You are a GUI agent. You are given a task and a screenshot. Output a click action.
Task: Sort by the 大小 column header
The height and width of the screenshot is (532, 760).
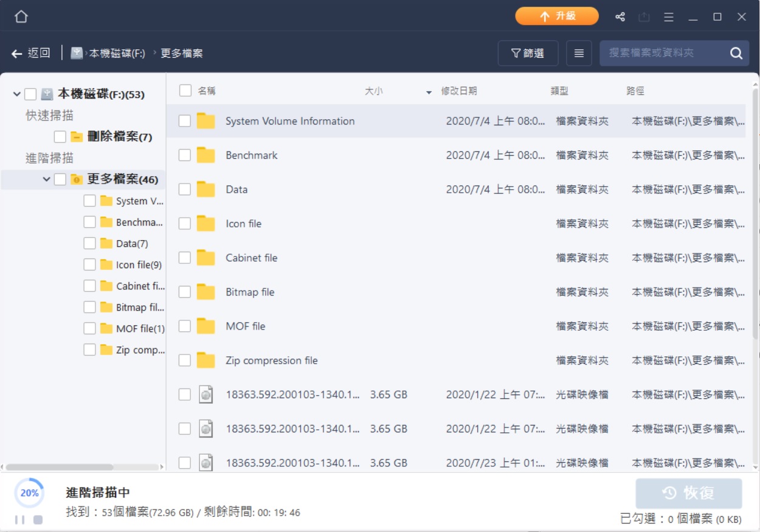pyautogui.click(x=373, y=91)
